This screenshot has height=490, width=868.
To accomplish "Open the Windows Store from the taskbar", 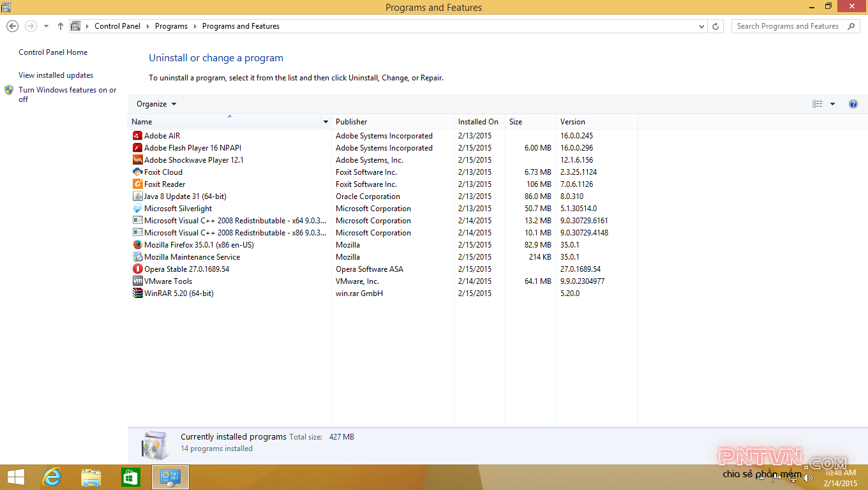I will coord(130,477).
